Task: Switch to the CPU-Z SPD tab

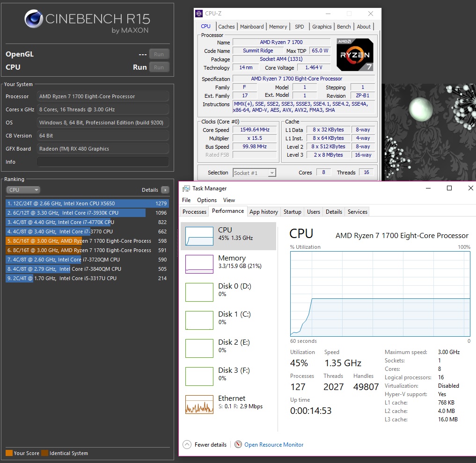Action: click(x=300, y=27)
